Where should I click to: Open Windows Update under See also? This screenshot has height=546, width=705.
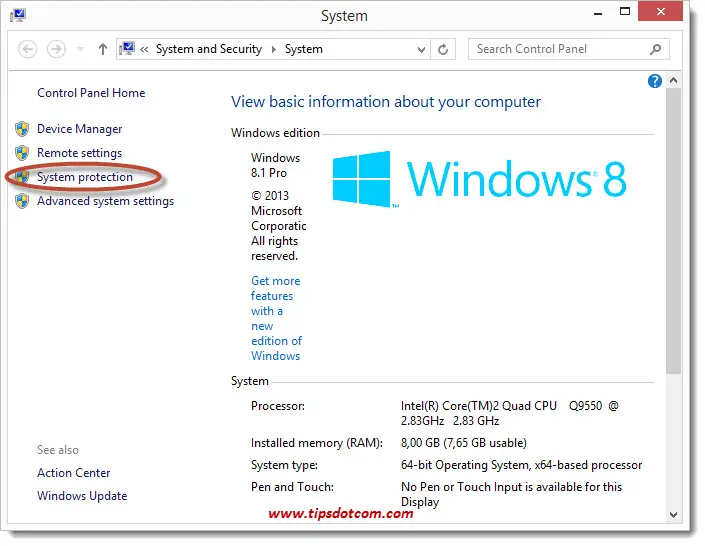tap(82, 496)
